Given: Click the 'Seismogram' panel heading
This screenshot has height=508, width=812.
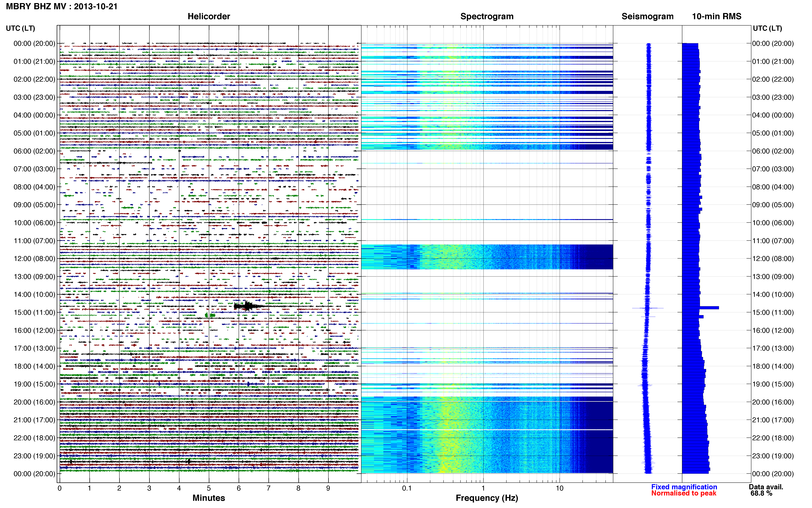Looking at the screenshot, I should click(648, 16).
